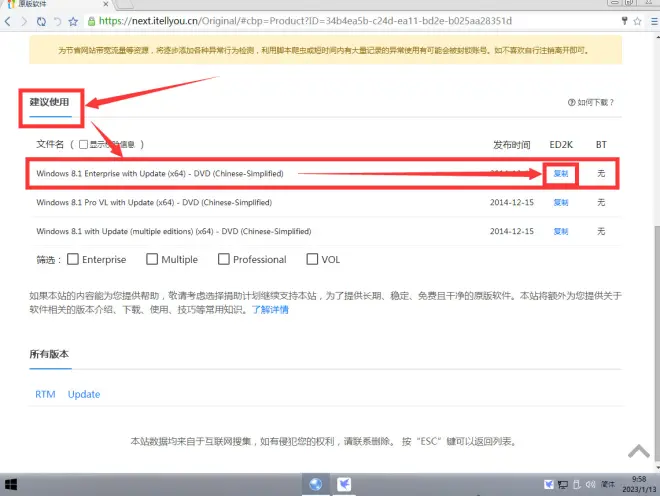Click the green padlock security icon

point(91,21)
